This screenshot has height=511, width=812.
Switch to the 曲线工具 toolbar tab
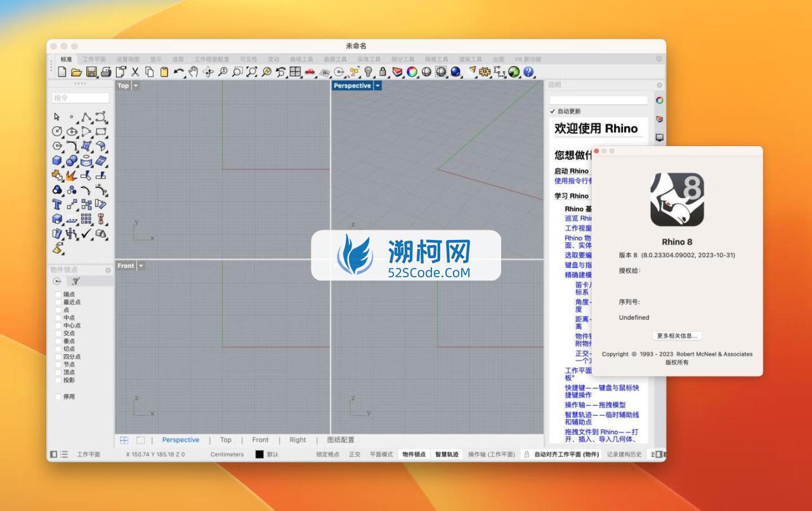coord(301,59)
